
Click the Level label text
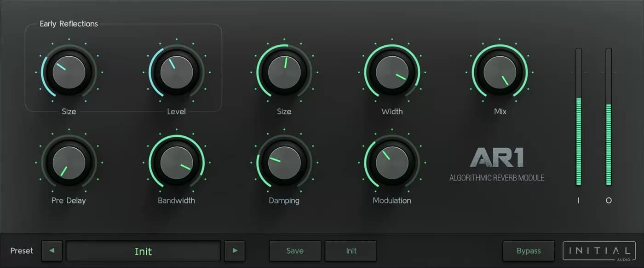click(x=177, y=111)
